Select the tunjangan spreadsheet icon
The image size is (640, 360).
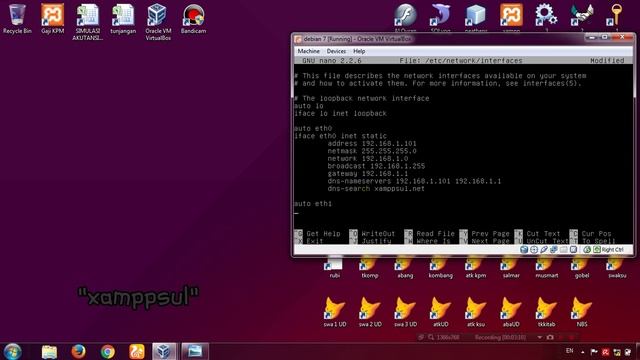(x=123, y=19)
